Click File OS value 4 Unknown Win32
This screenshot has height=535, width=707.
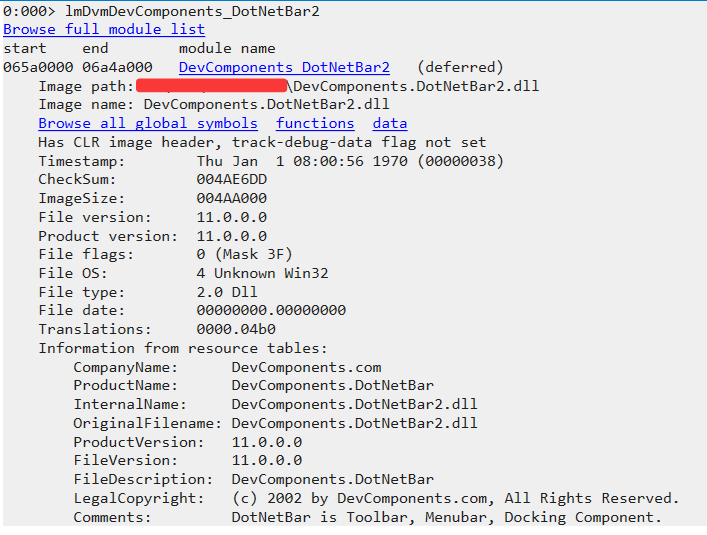(262, 274)
